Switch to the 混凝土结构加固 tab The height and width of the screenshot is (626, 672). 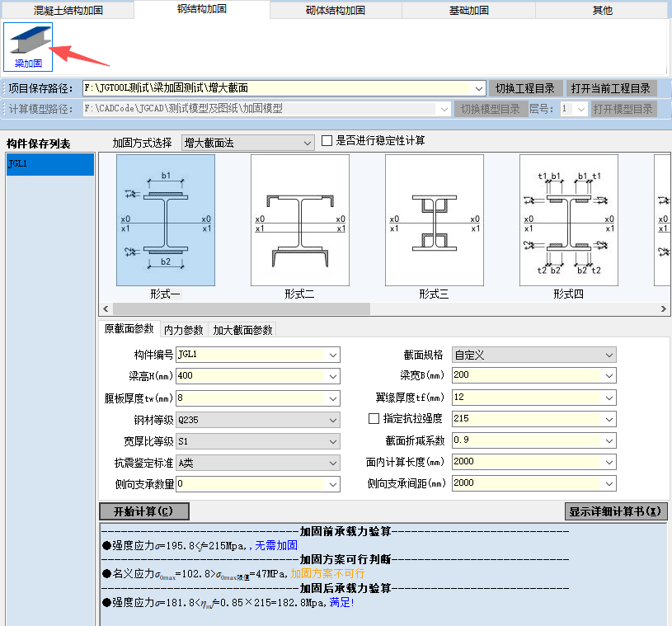click(x=67, y=11)
